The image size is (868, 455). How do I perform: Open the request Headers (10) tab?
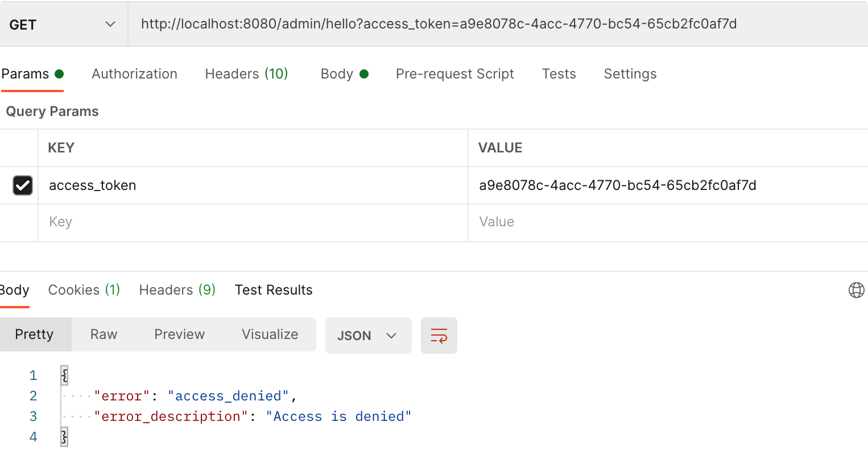(246, 74)
